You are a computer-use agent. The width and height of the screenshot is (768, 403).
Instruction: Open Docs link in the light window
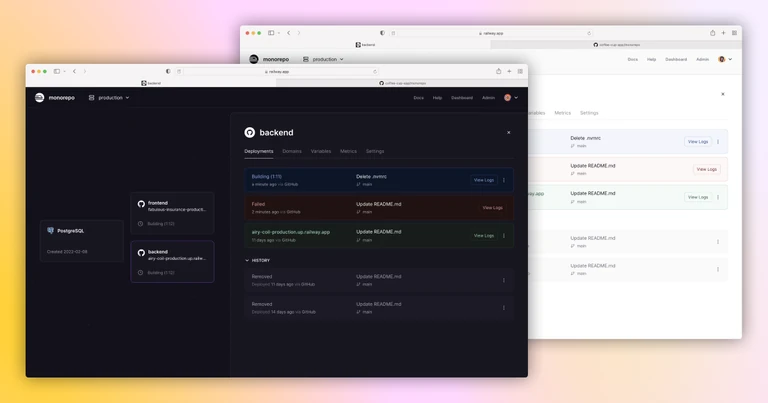click(633, 59)
